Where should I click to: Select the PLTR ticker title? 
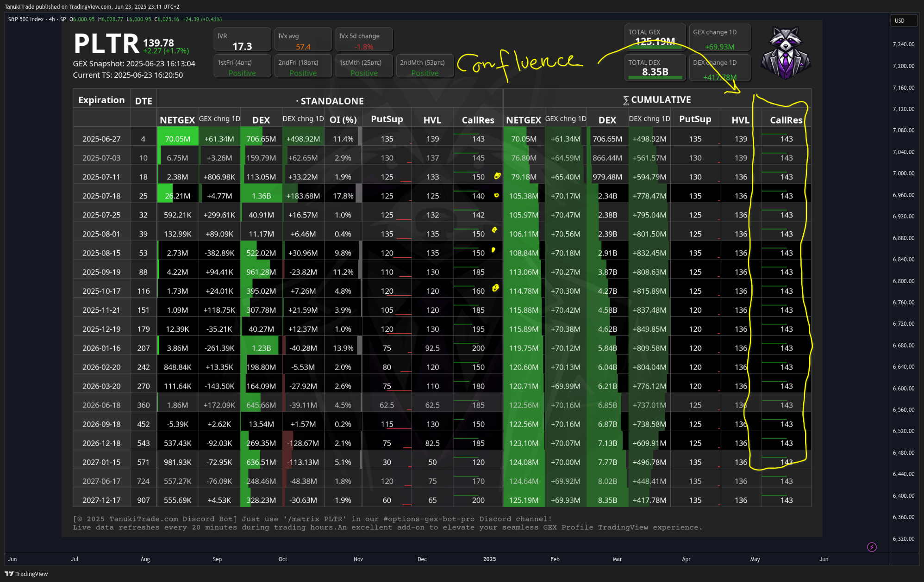click(x=106, y=43)
